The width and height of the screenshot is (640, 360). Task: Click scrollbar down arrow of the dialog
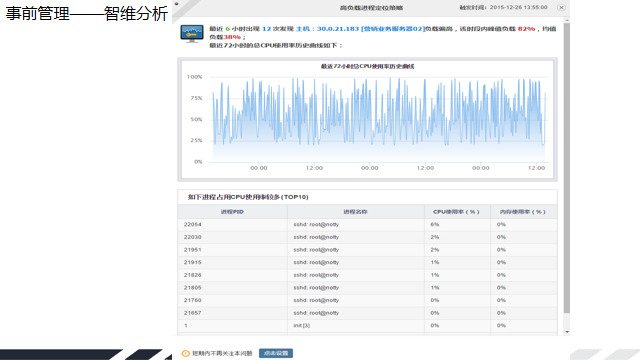click(567, 332)
